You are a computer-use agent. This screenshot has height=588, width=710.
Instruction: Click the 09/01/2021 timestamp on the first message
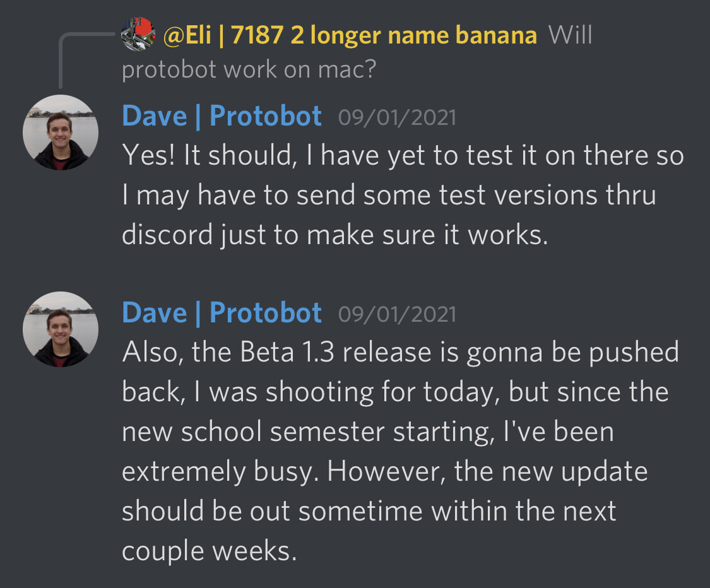(x=397, y=118)
